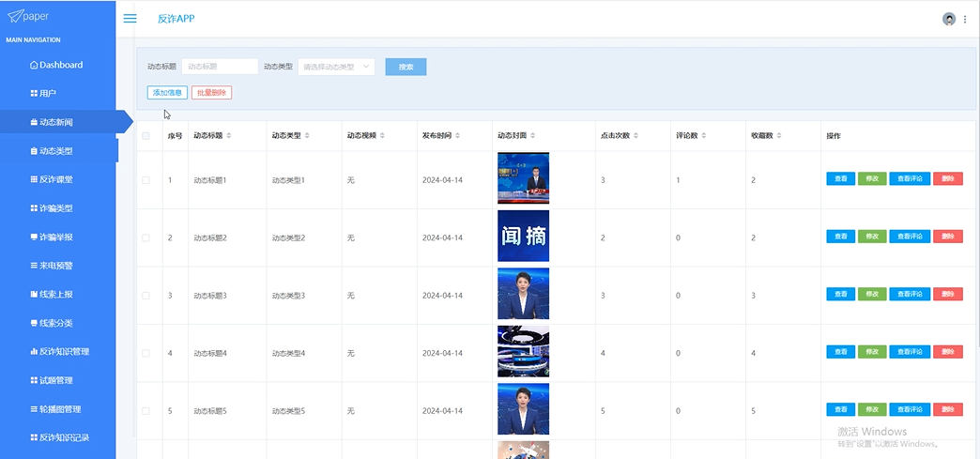Tick the select-all checkbox in table header
The width and height of the screenshot is (980, 459).
tap(145, 136)
